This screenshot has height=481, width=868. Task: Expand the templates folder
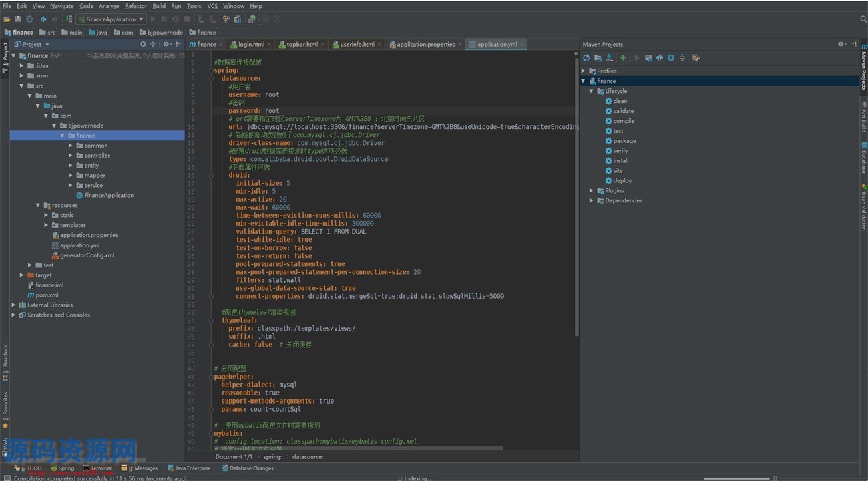pos(46,225)
